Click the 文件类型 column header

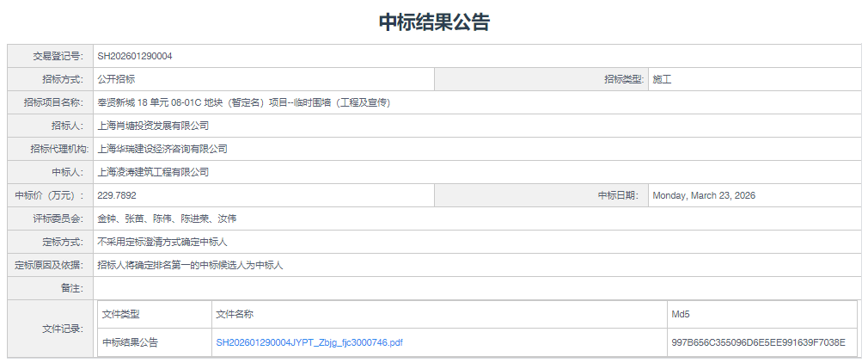coord(120,314)
